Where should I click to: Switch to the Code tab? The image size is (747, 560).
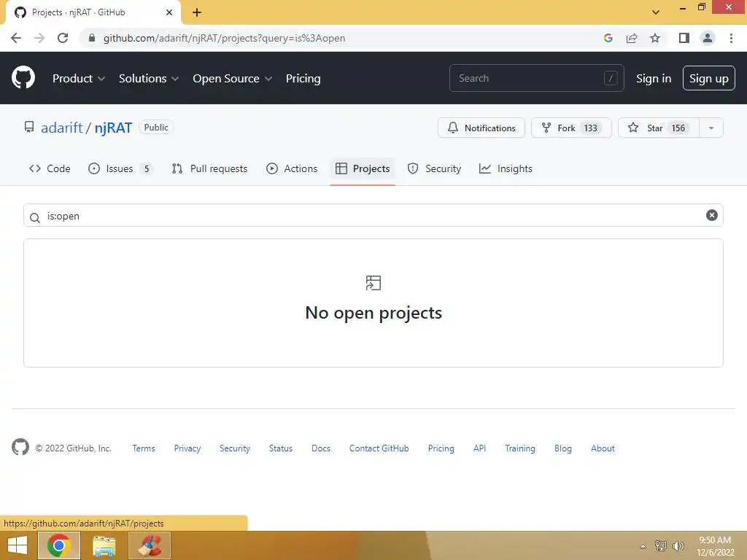pos(50,168)
